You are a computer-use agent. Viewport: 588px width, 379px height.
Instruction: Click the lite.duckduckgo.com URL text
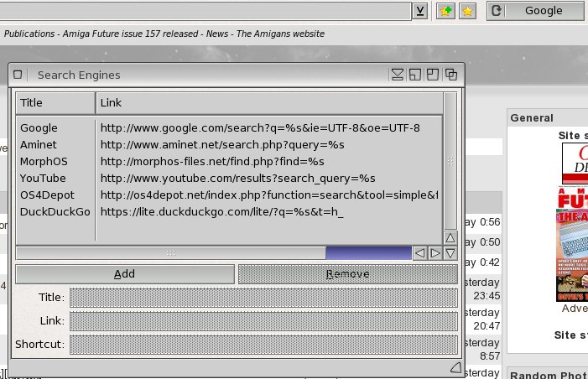tap(221, 212)
